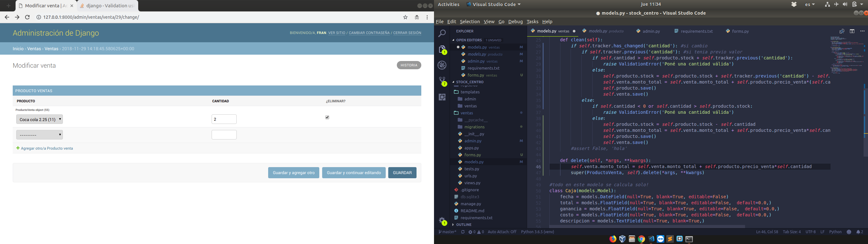Click the Manage gear icon in VS Code
Viewport: 868px width, 244px height.
click(x=442, y=220)
